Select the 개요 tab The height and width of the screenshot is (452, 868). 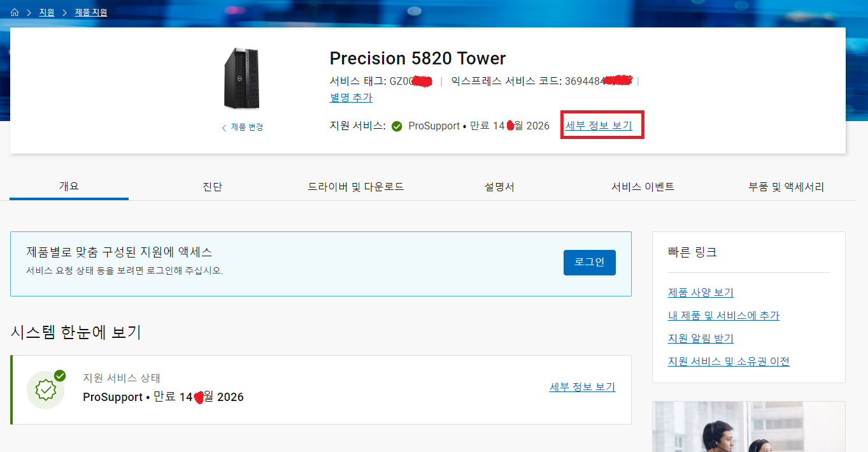[x=69, y=186]
